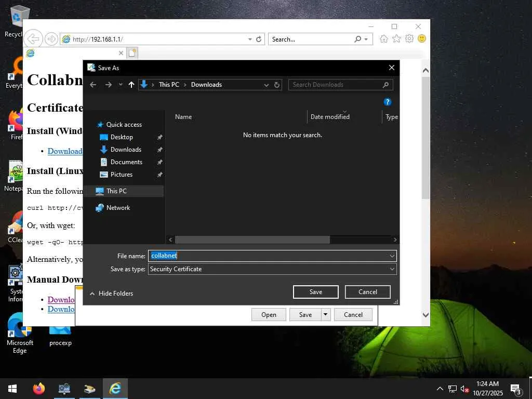Click the Internet Explorer taskbar icon
This screenshot has height=399, width=532.
pos(115,389)
